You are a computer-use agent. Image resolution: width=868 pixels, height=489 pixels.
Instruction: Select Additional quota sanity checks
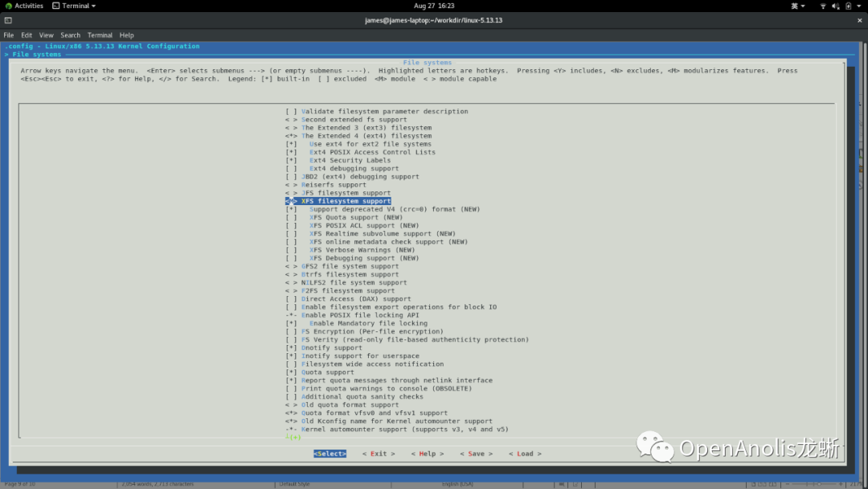pyautogui.click(x=354, y=397)
